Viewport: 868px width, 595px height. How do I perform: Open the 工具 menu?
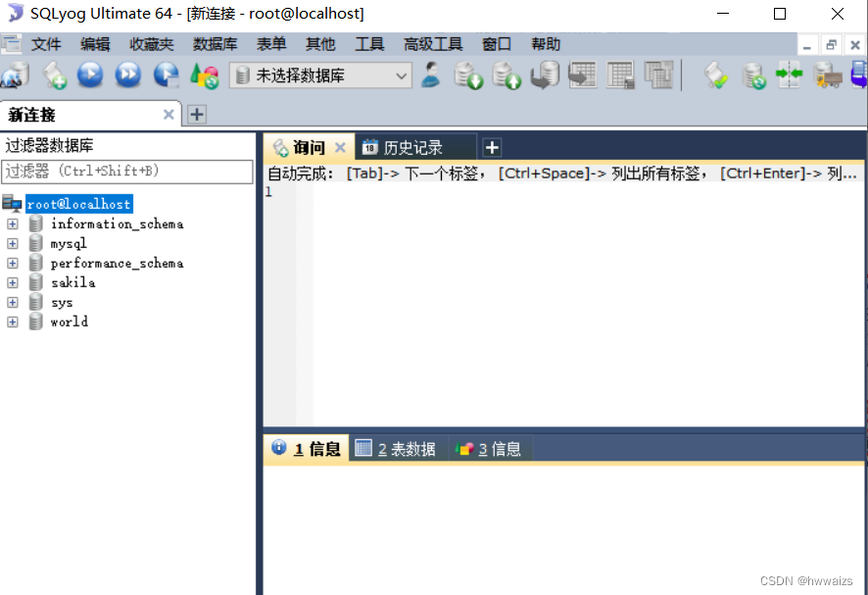[x=369, y=44]
